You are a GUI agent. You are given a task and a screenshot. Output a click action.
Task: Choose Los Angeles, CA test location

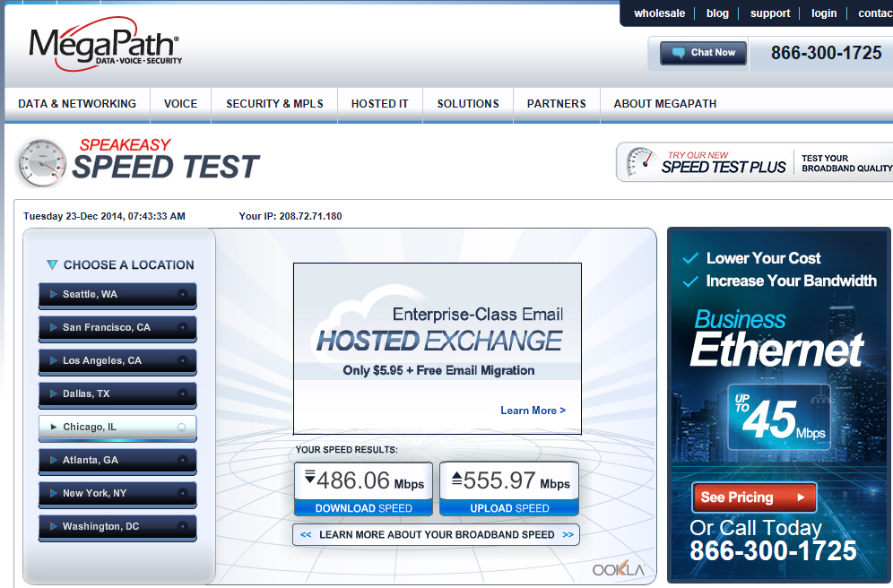[117, 361]
